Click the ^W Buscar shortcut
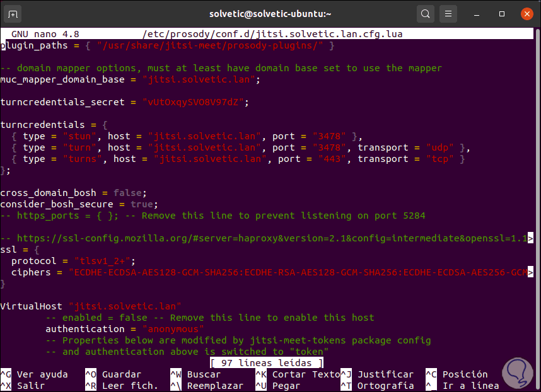This screenshot has height=392, width=541. (195, 374)
